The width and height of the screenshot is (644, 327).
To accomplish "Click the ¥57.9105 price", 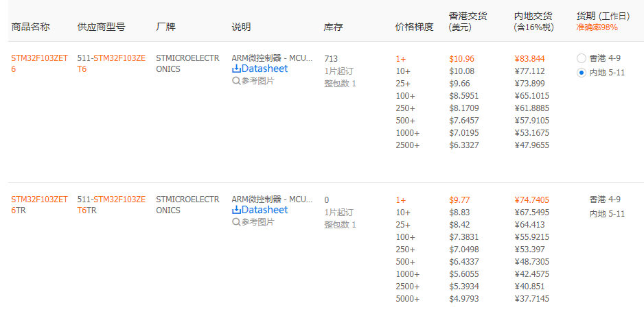I will pyautogui.click(x=532, y=120).
